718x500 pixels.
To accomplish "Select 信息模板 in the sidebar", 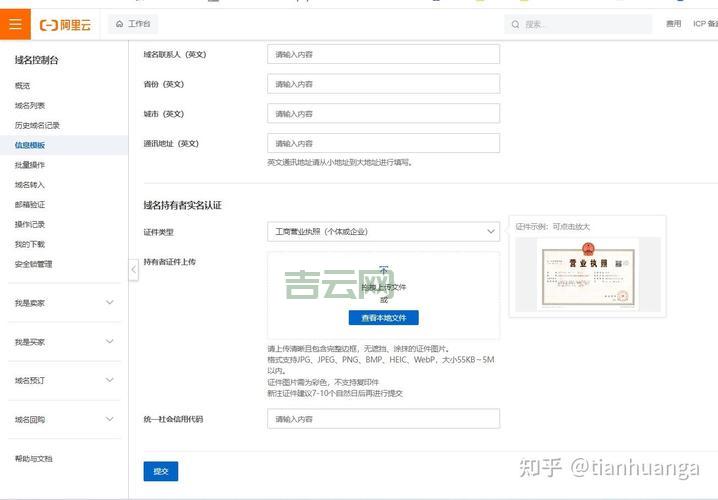I will [64, 145].
